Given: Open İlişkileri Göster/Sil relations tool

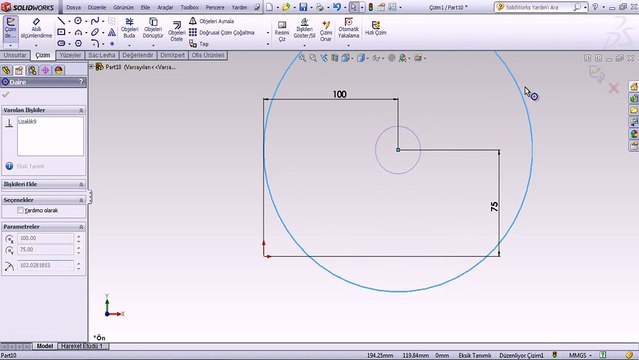Looking at the screenshot, I should pos(304,28).
